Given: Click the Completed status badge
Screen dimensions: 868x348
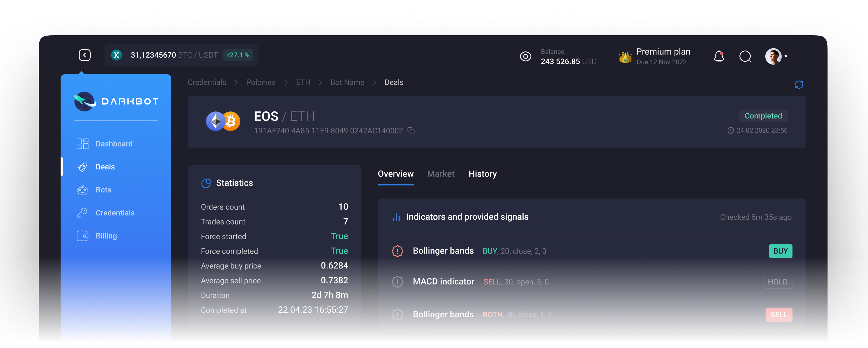Looking at the screenshot, I should [x=763, y=116].
